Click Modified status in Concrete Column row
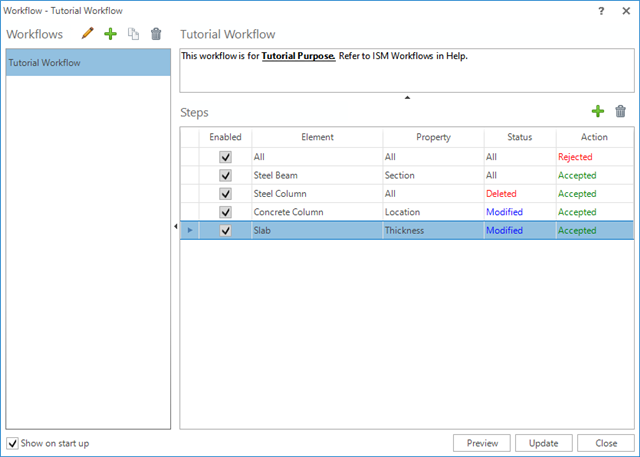 point(520,212)
